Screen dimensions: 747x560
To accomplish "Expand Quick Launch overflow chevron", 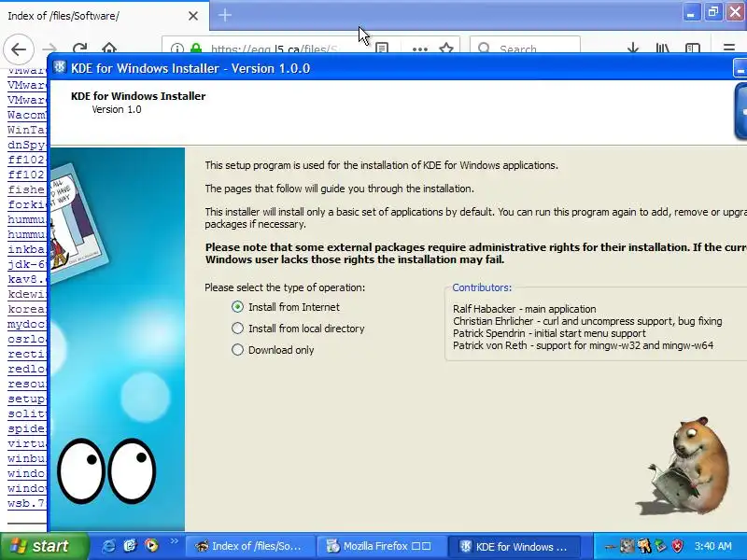I will coord(174,541).
